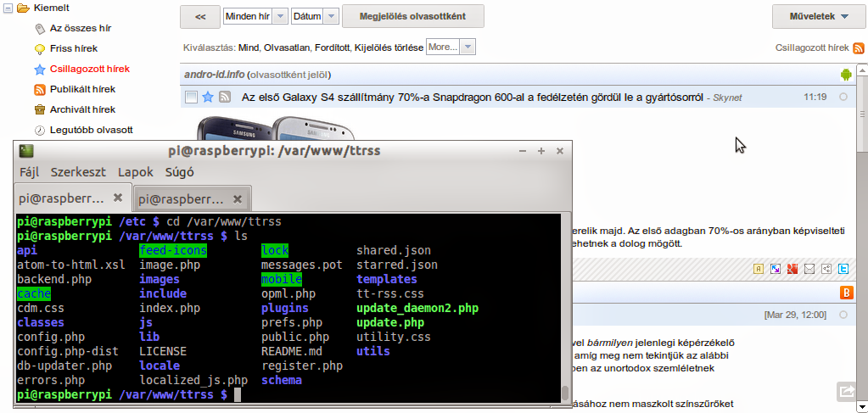Click the Galaxy S4 phones image
The image size is (868, 413).
tap(276, 128)
